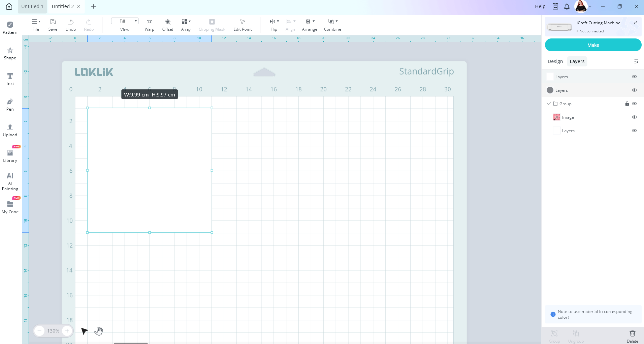Collapse the Group layer tree
Image resolution: width=644 pixels, height=344 pixels.
coord(549,104)
